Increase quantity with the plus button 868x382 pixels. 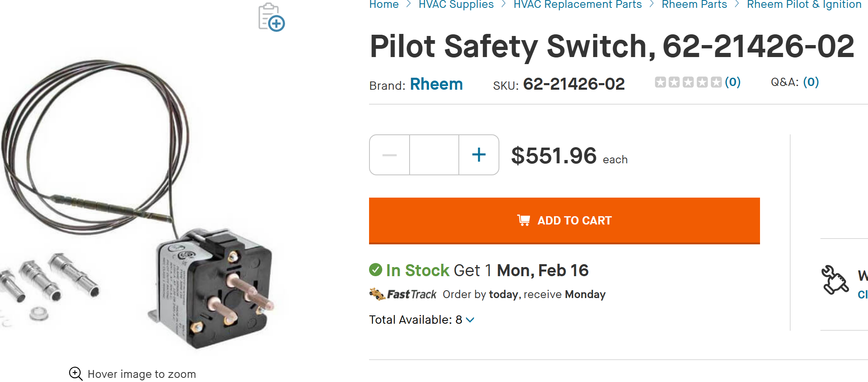click(x=479, y=155)
